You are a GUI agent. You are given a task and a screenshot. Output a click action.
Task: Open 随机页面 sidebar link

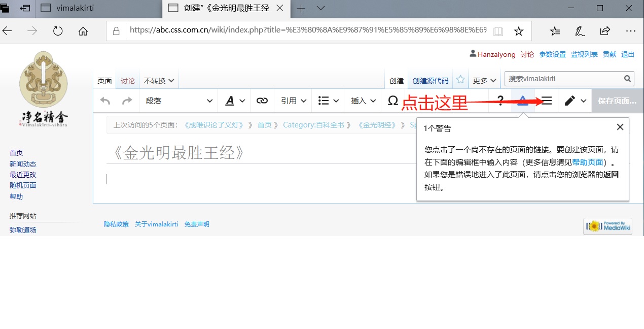click(x=23, y=185)
